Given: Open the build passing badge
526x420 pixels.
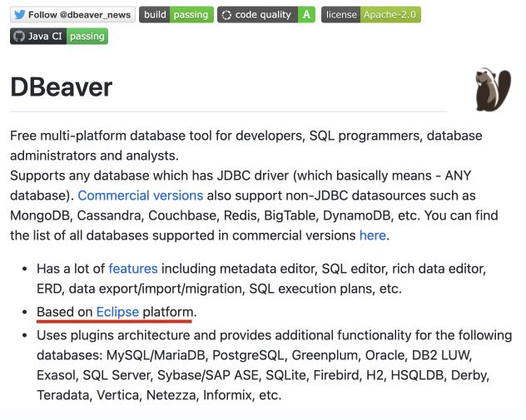Looking at the screenshot, I should pos(176,15).
